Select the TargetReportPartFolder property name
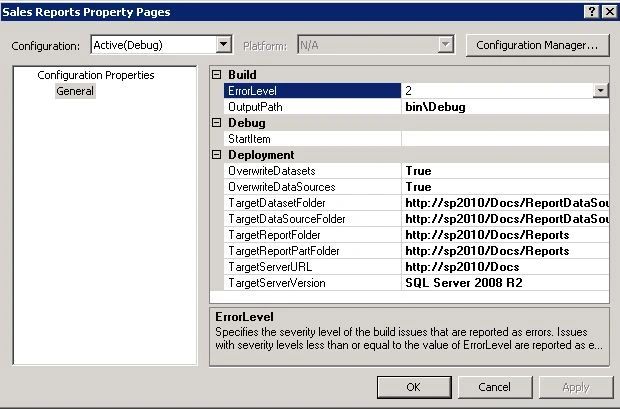The height and width of the screenshot is (409, 620). [x=284, y=251]
